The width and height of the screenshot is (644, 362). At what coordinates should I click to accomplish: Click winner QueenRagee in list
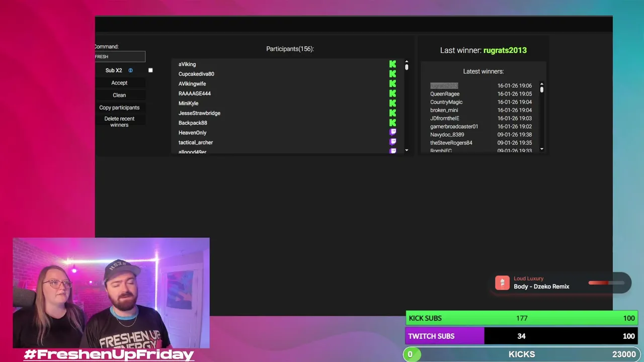445,94
